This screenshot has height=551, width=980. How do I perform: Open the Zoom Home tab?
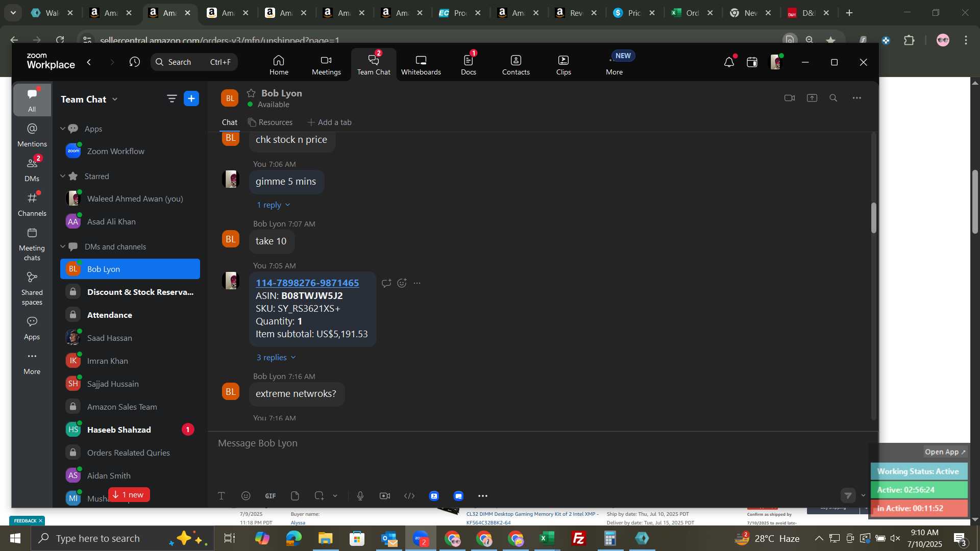tap(279, 65)
